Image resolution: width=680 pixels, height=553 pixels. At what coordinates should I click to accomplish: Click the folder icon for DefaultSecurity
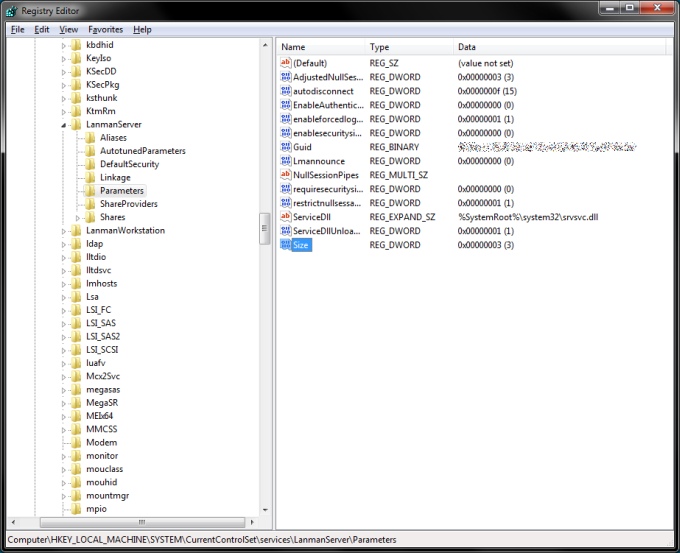90,164
